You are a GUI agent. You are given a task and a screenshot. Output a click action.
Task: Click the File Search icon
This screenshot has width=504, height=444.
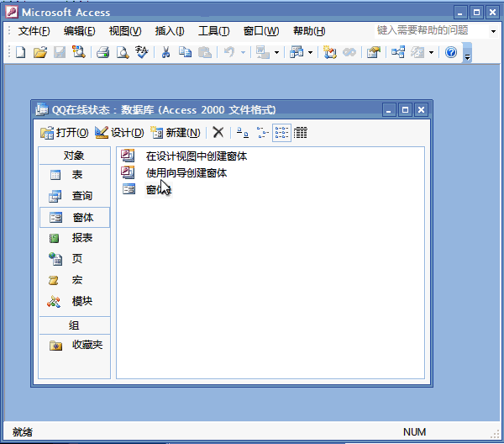click(79, 52)
